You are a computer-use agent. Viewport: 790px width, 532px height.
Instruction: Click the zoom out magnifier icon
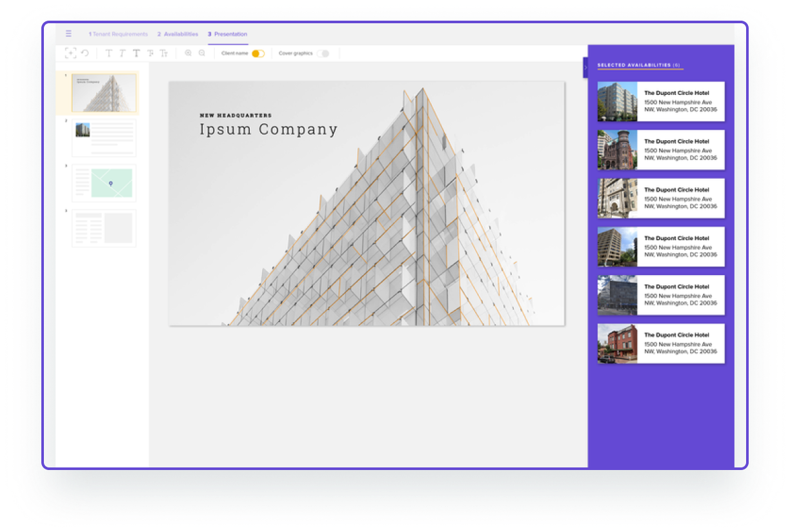pos(202,54)
